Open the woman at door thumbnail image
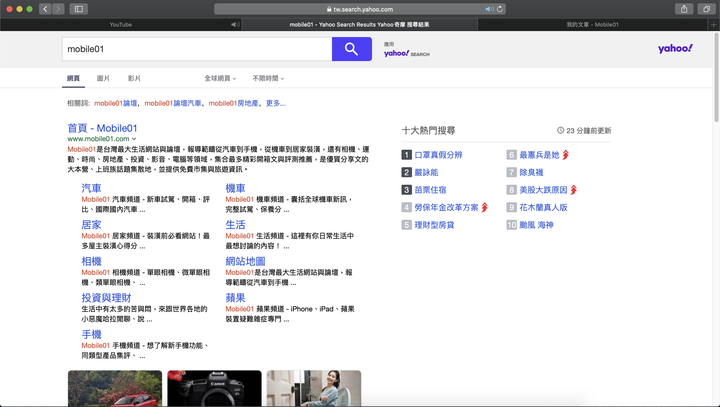This screenshot has width=720, height=407. (x=314, y=388)
